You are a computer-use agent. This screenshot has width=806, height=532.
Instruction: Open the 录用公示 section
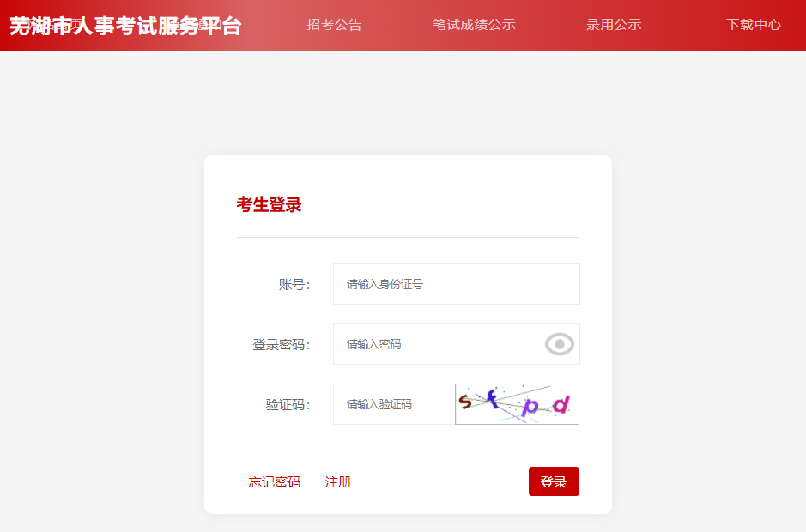tap(614, 25)
